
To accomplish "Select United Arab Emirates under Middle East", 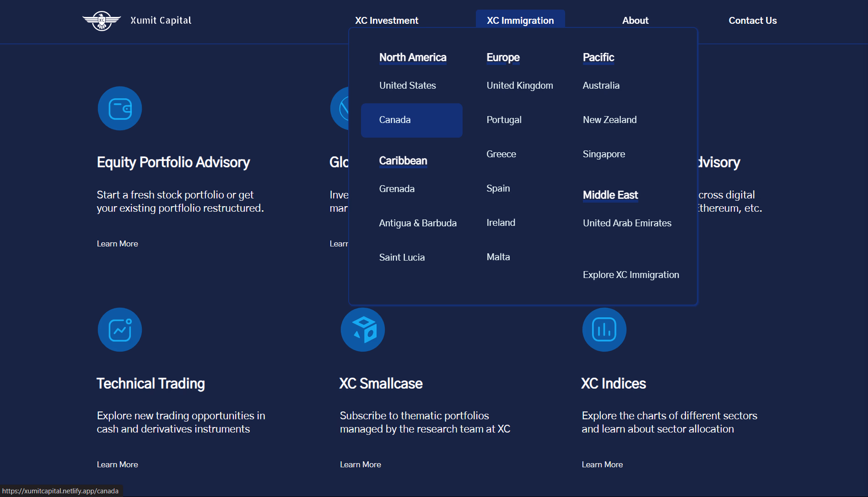I will [x=627, y=223].
